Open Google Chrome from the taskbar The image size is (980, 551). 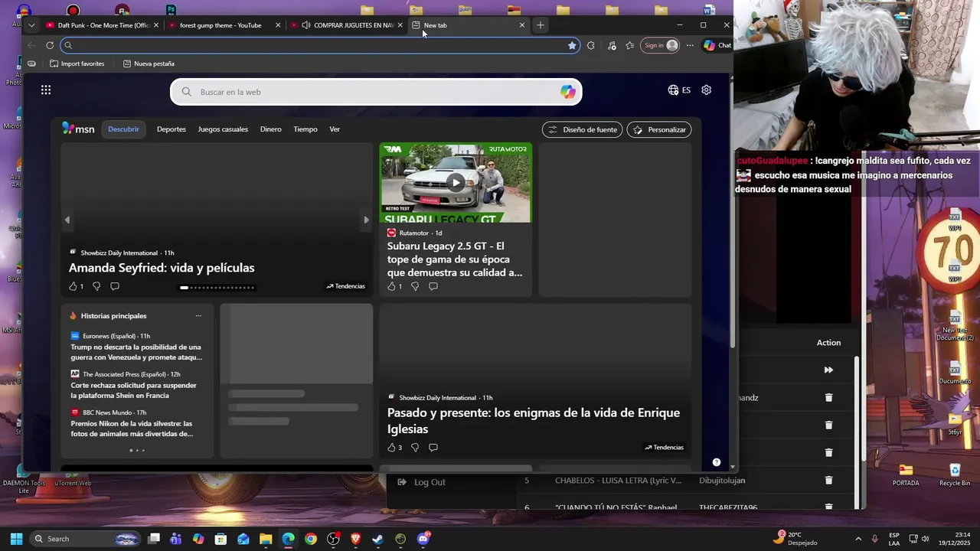(310, 539)
